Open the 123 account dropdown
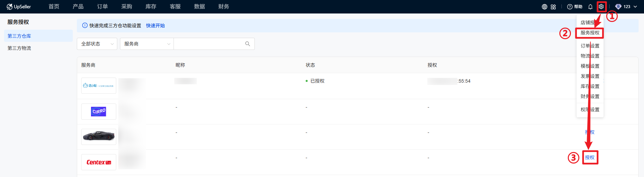This screenshot has height=177, width=644. pos(630,7)
